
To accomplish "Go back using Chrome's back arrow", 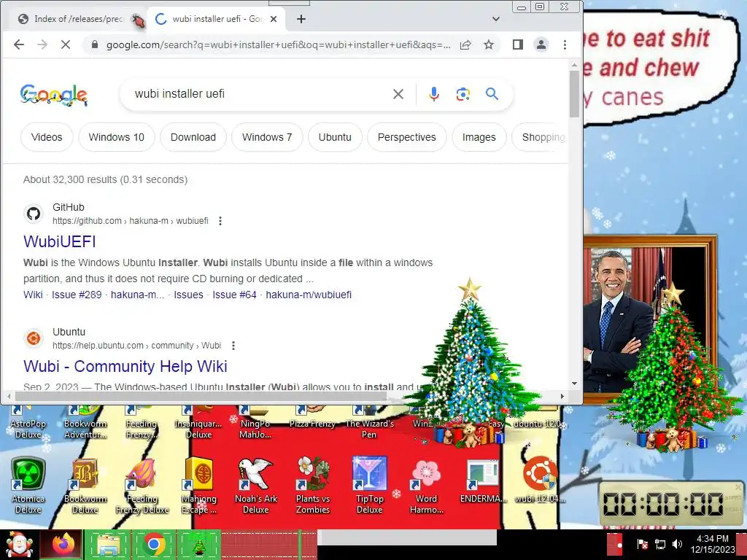I will coord(18,44).
